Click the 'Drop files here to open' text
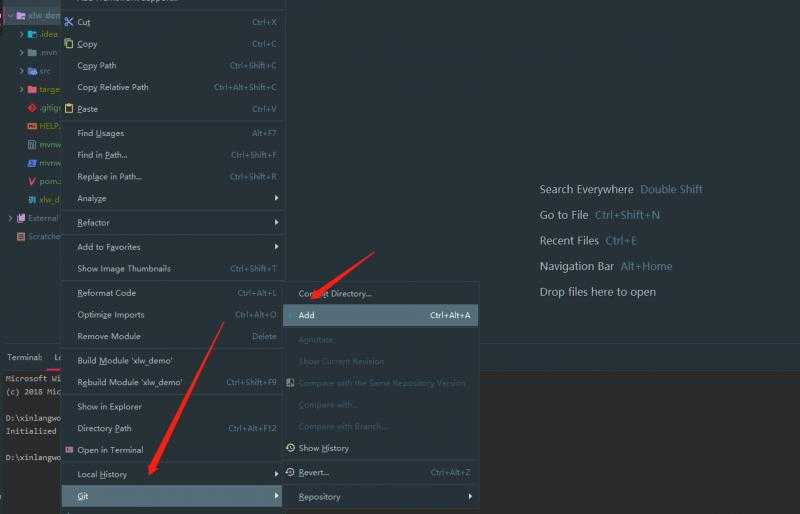The width and height of the screenshot is (800, 514). point(597,292)
